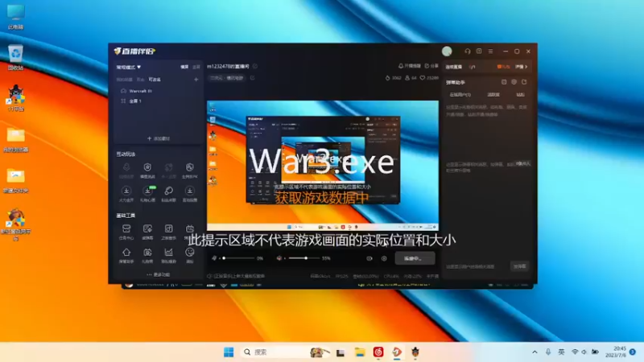Open the house-shaped 房管助手 tool
The width and height of the screenshot is (644, 362).
(x=126, y=254)
